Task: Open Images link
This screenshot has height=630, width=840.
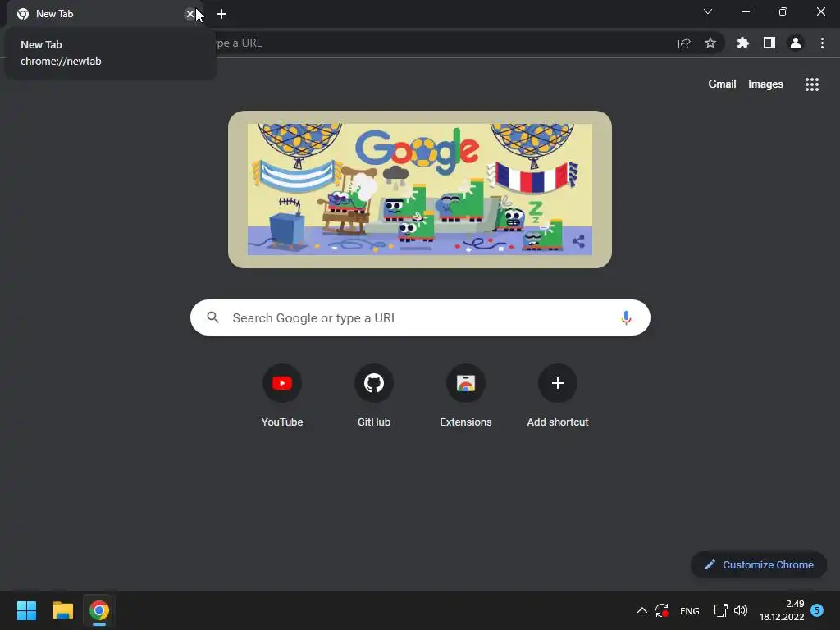Action: [765, 84]
